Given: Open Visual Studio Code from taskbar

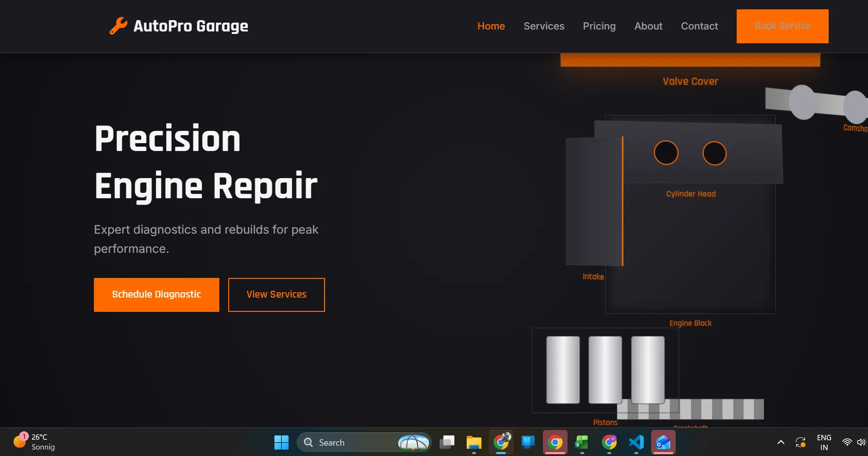Looking at the screenshot, I should click(636, 442).
